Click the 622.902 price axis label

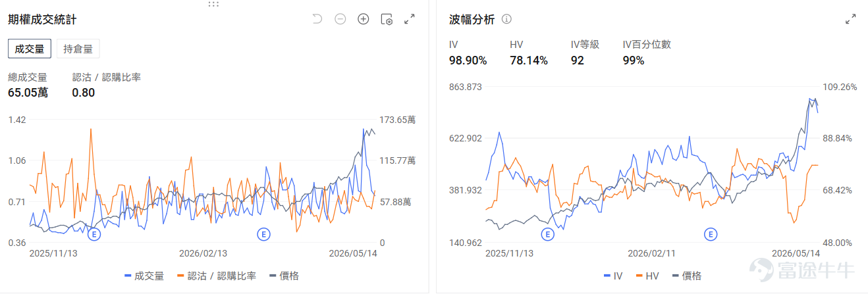pyautogui.click(x=466, y=139)
